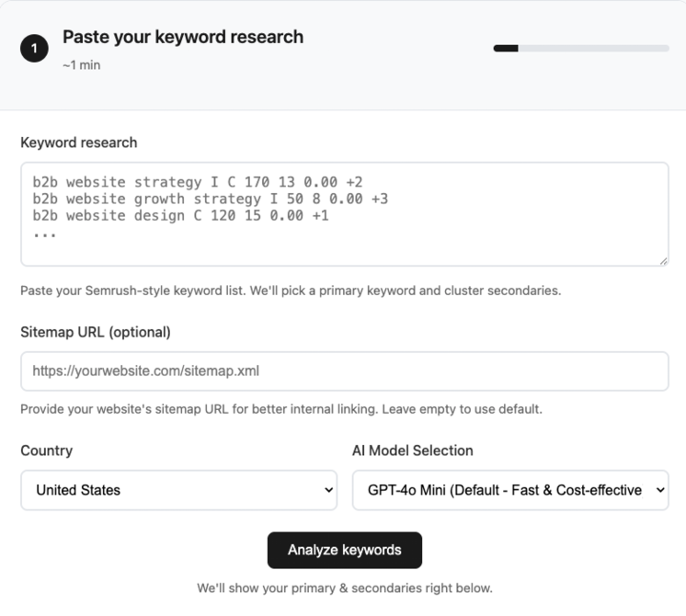The image size is (686, 616).
Task: Click the sitemap internal linking help text
Action: click(281, 409)
